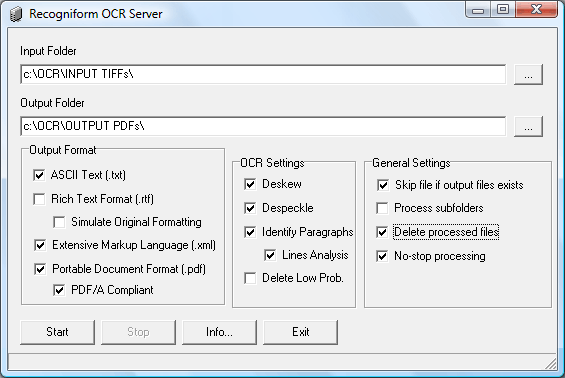Minimize the Recogniform OCR Server window
Viewport: 565px width, 378px height.
(x=478, y=10)
